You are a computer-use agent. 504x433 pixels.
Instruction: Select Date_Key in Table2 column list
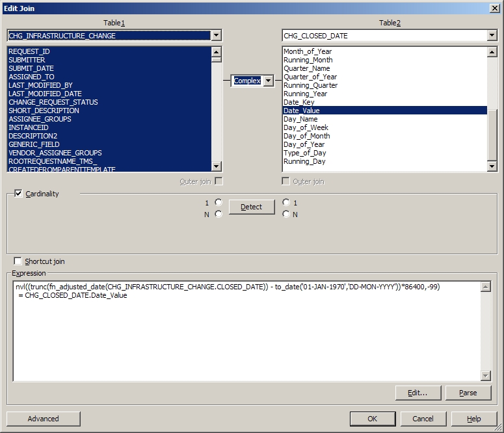(299, 102)
